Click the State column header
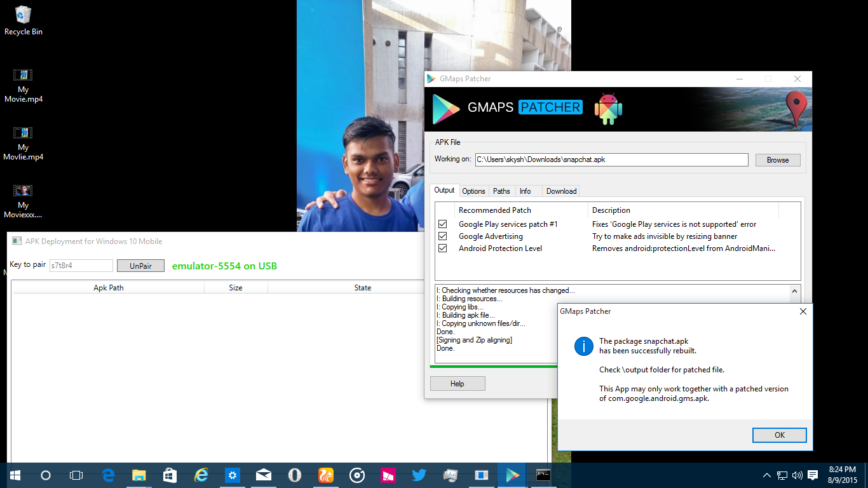868x488 pixels. [362, 288]
